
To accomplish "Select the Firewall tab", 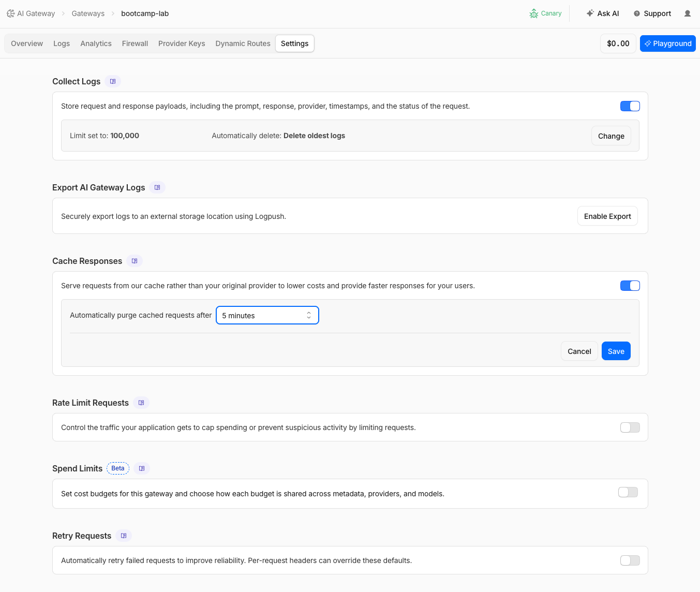I will pos(135,43).
